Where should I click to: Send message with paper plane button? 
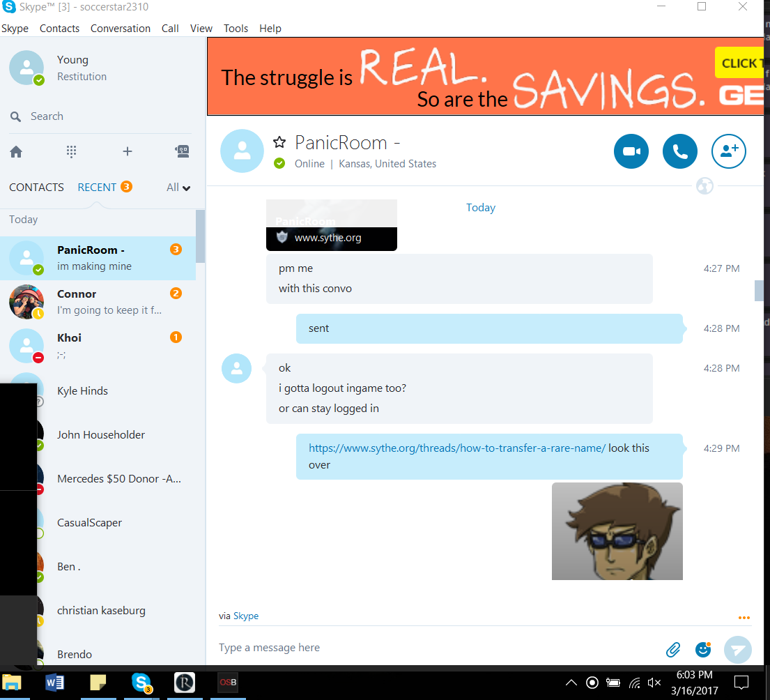click(x=737, y=649)
